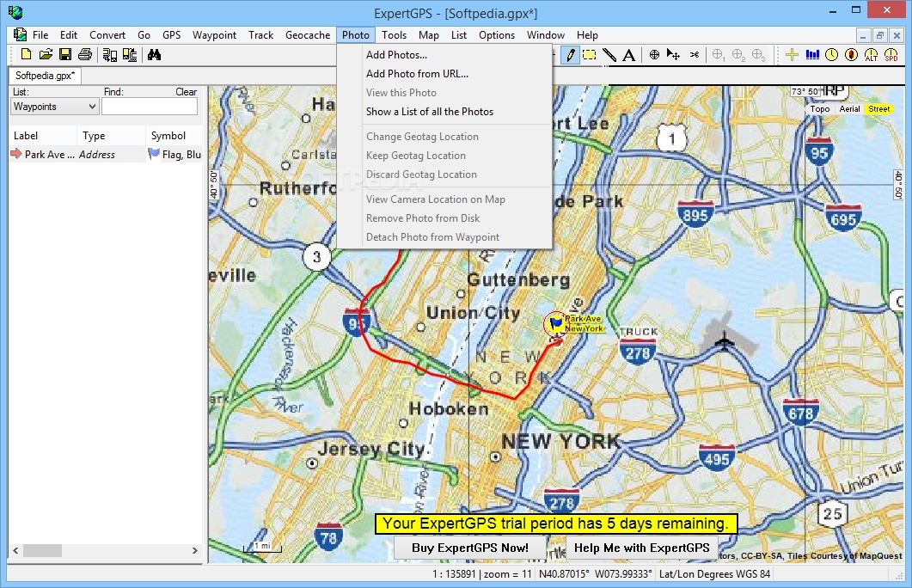Click the Send to GPS icon
Viewport: 912px width, 588px height.
coord(109,55)
